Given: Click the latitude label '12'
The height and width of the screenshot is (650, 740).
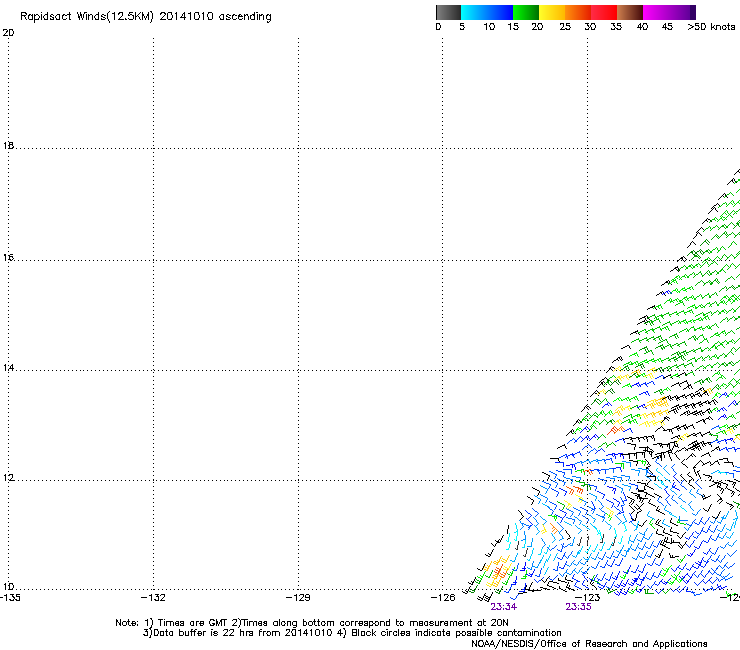Looking at the screenshot, I should [x=8, y=478].
